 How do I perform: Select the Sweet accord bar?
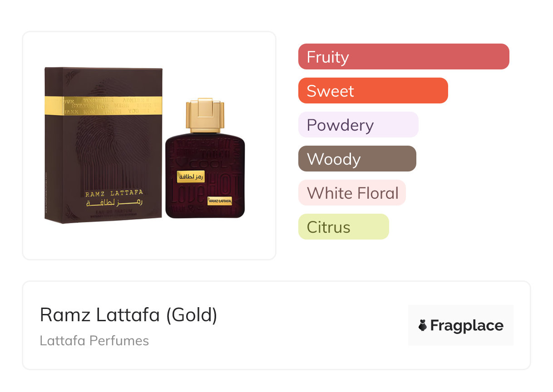pyautogui.click(x=373, y=91)
